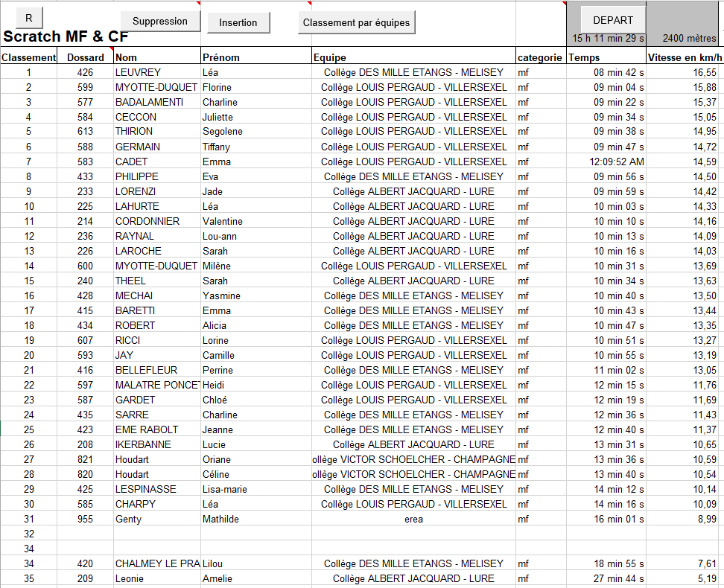Select prénom Juliette cell
Image resolution: width=724 pixels, height=588 pixels.
(256, 117)
